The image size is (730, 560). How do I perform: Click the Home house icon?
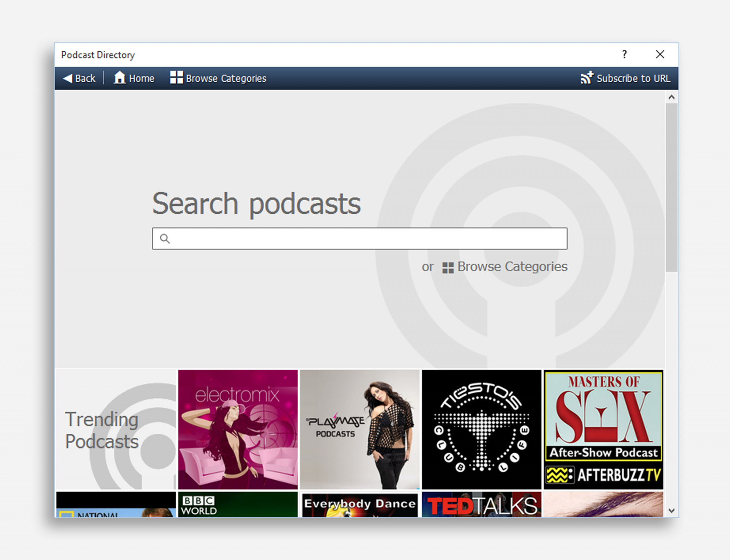click(x=119, y=78)
